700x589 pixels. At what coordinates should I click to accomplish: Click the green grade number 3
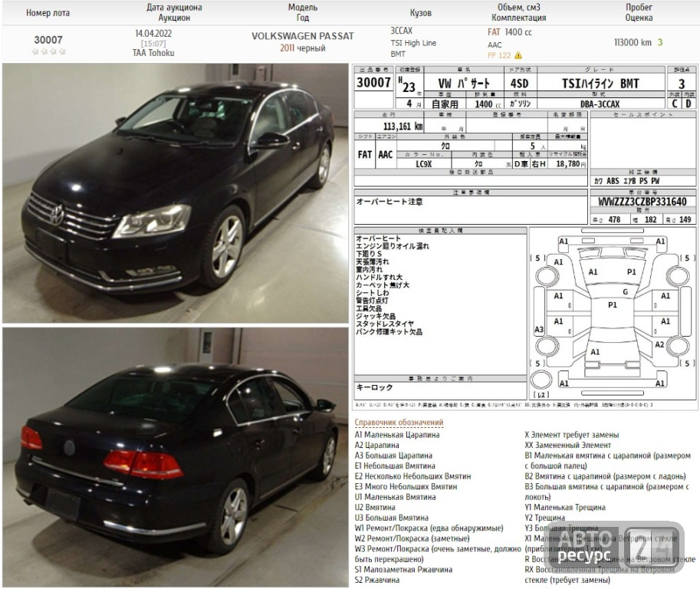(660, 42)
